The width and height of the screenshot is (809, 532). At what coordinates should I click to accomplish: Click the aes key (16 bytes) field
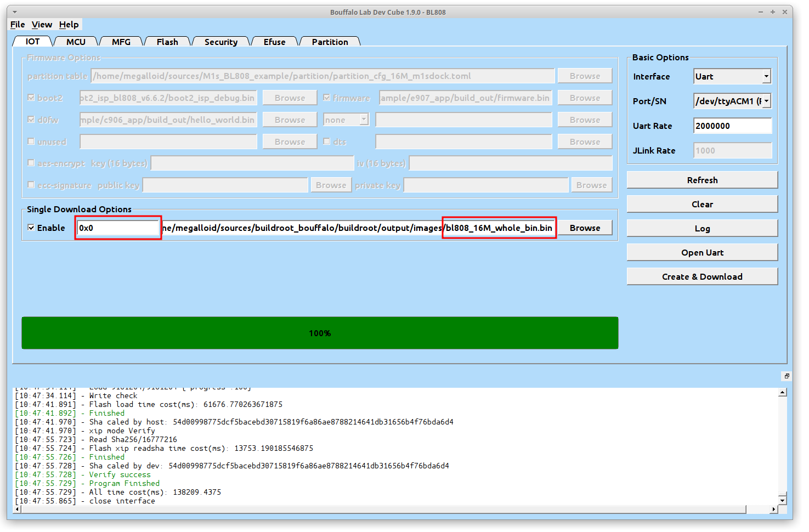[252, 163]
